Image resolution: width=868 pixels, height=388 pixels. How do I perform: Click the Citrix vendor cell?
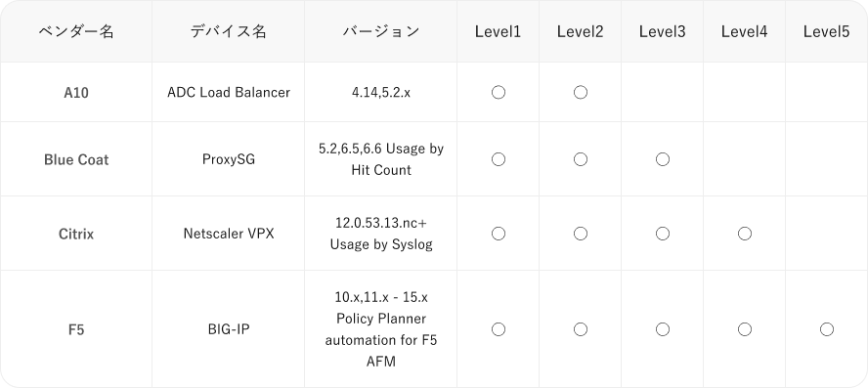(76, 234)
